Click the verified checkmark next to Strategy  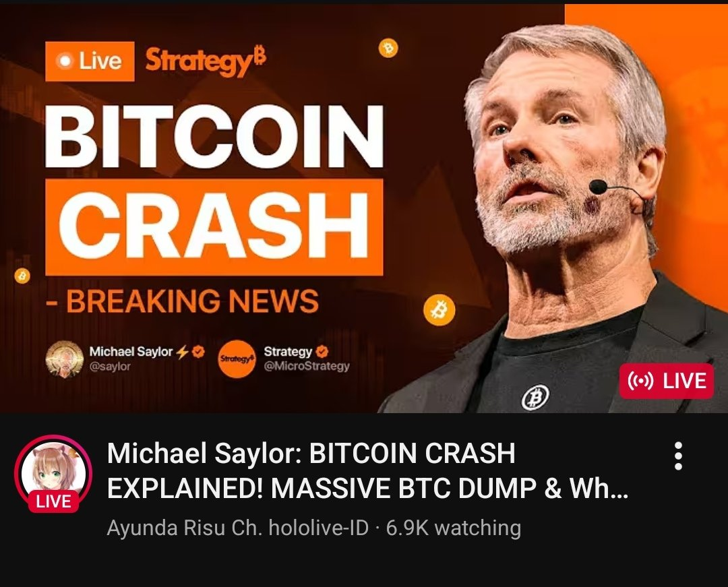tap(322, 352)
